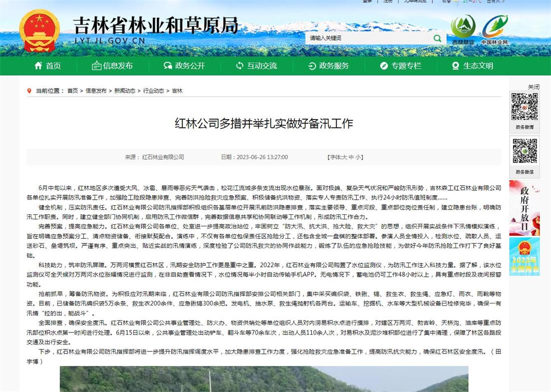Open the 政务公开 navigation menu
Screen dimensions: 551x392
point(184,66)
